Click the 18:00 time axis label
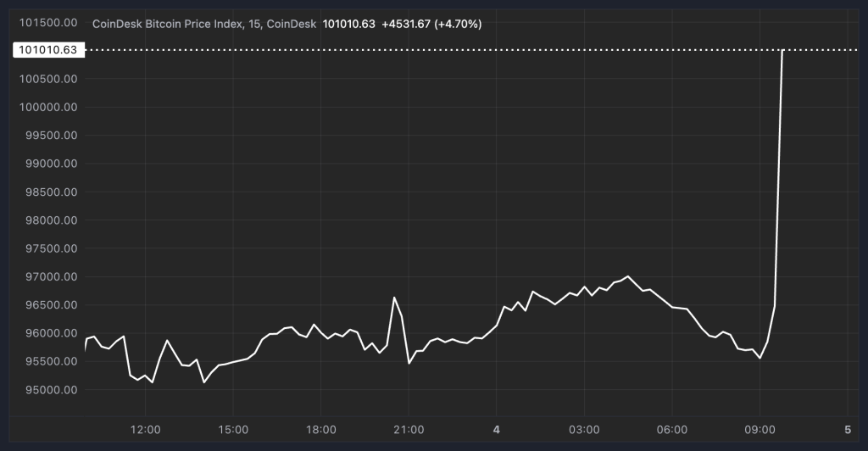The image size is (868, 451). click(321, 429)
